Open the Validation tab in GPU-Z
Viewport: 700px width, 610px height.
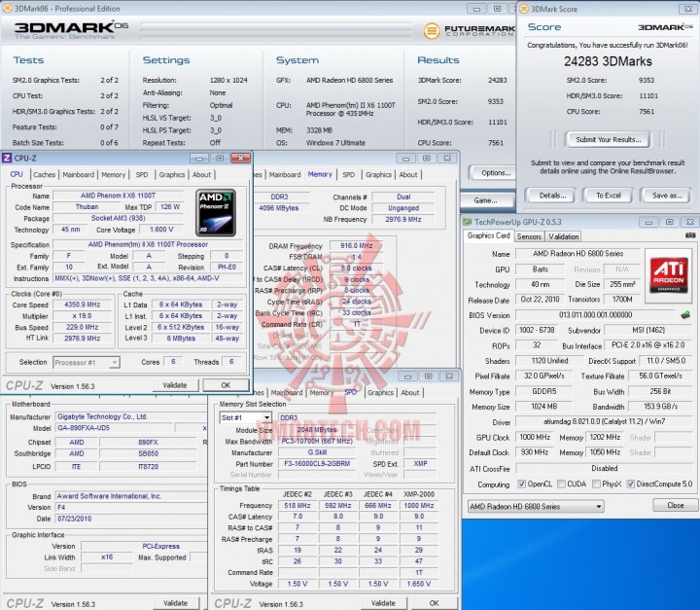[x=563, y=236]
